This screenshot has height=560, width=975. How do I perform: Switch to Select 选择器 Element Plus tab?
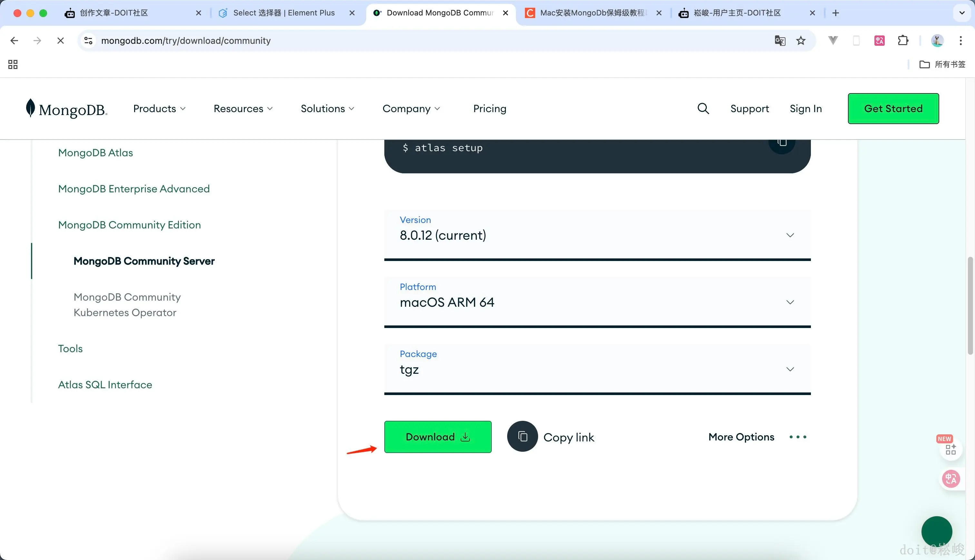coord(284,13)
